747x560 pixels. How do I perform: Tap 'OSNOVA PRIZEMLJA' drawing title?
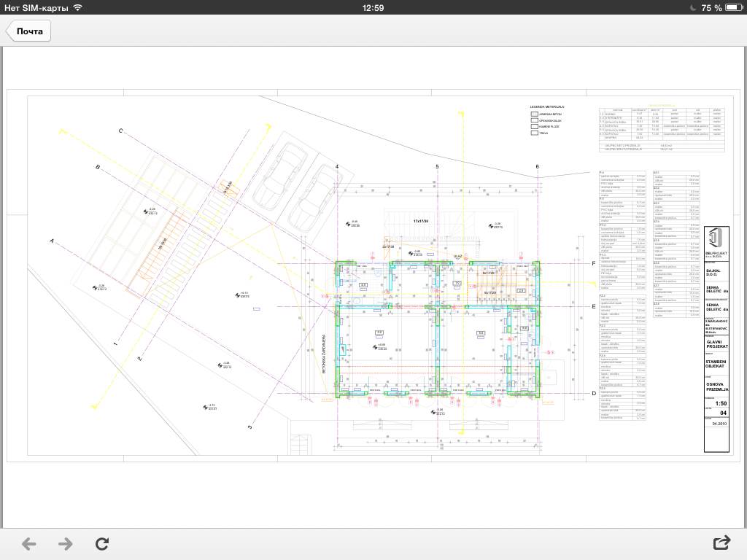716,386
